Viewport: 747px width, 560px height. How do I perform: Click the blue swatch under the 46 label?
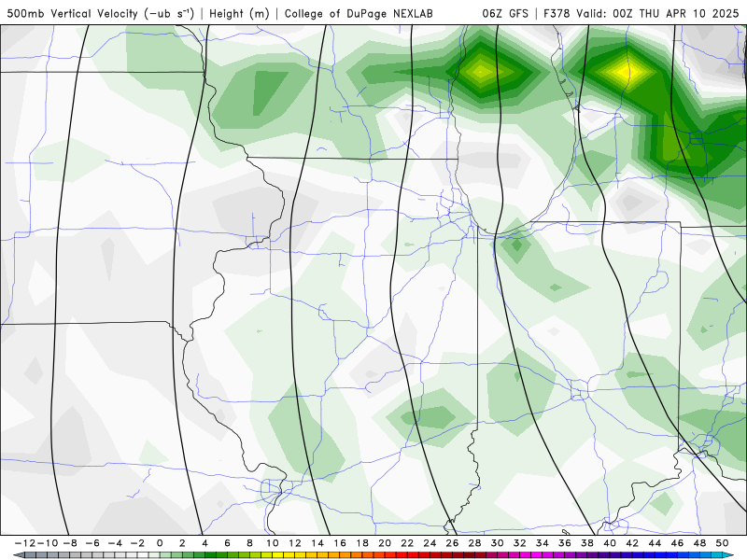click(x=684, y=555)
